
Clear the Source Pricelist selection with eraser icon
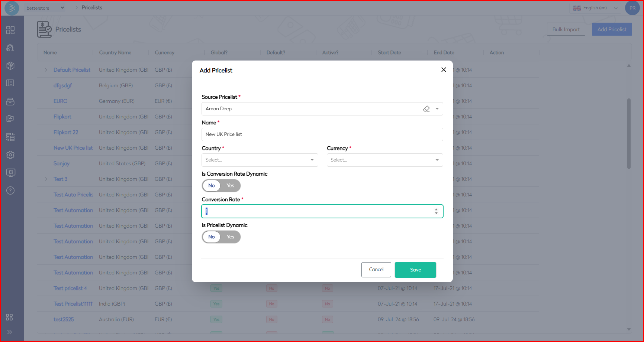(426, 109)
